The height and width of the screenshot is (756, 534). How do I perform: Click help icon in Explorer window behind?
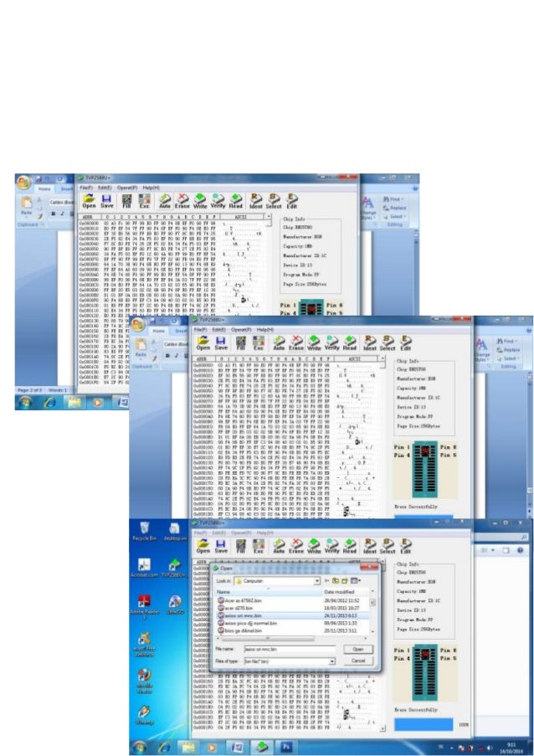click(x=521, y=551)
